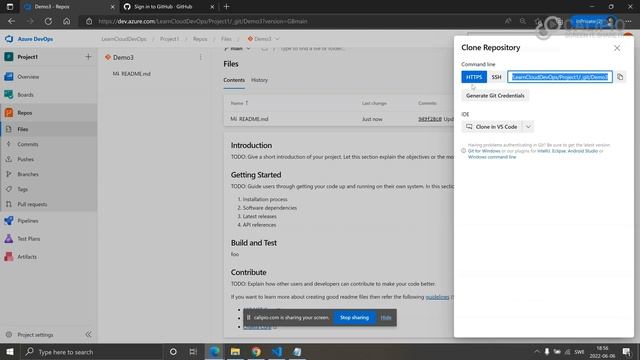Open the readme guidelines link

(437, 297)
